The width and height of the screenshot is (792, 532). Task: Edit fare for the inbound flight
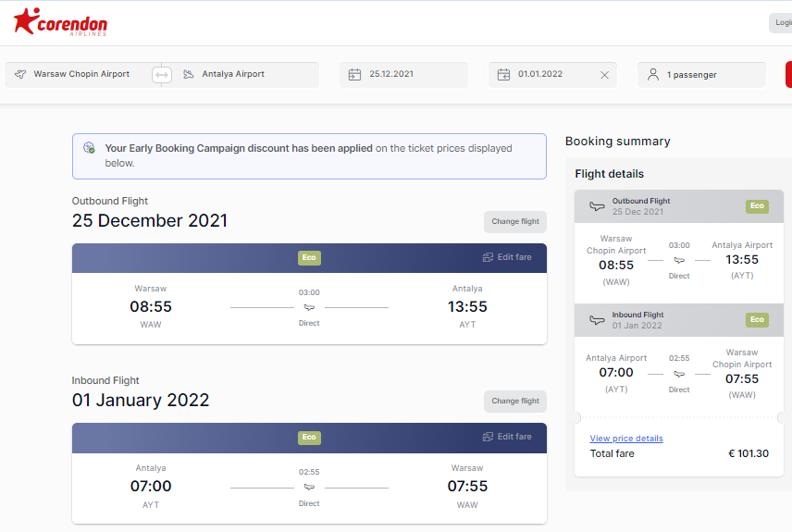coord(507,437)
